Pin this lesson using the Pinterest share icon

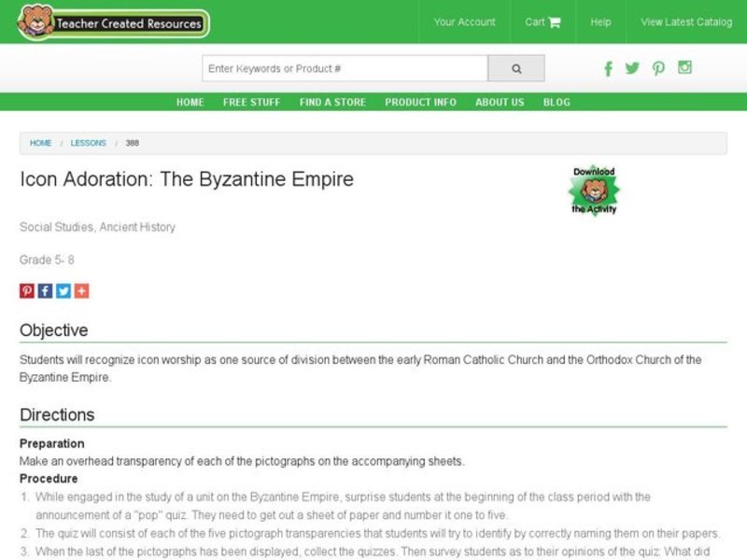(25, 290)
